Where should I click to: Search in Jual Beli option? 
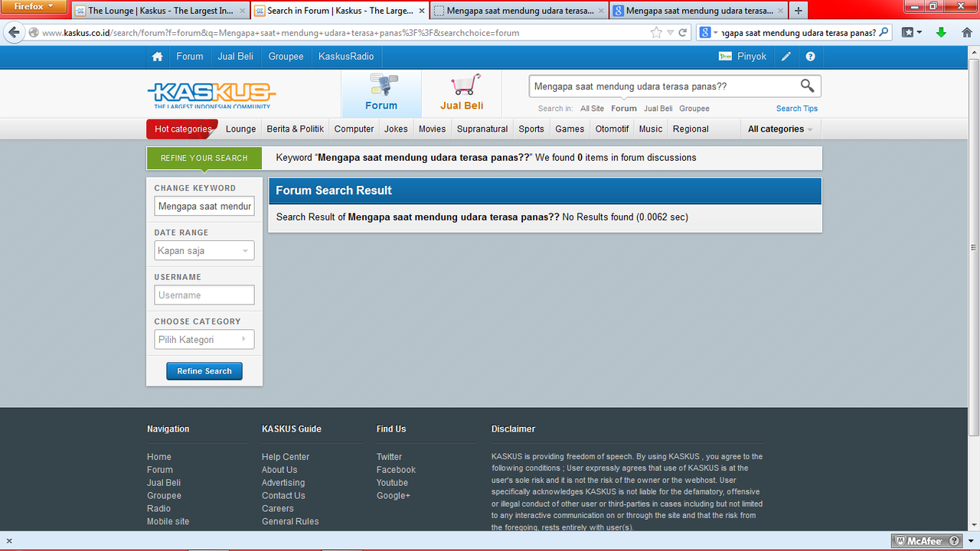point(658,109)
